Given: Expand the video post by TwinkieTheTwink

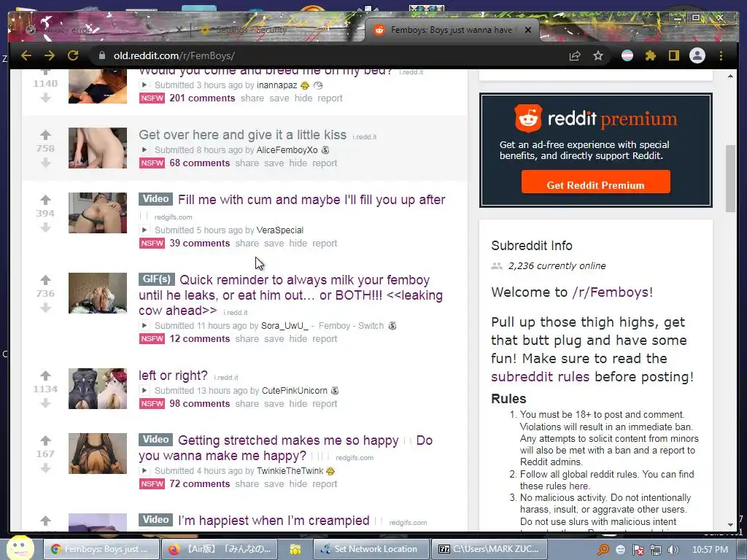Looking at the screenshot, I should pyautogui.click(x=144, y=471).
